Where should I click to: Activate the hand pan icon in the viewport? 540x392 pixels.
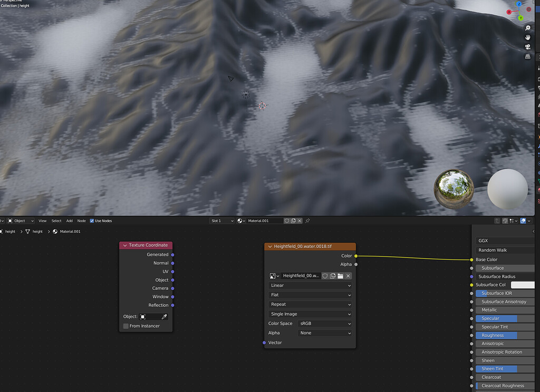coord(527,37)
